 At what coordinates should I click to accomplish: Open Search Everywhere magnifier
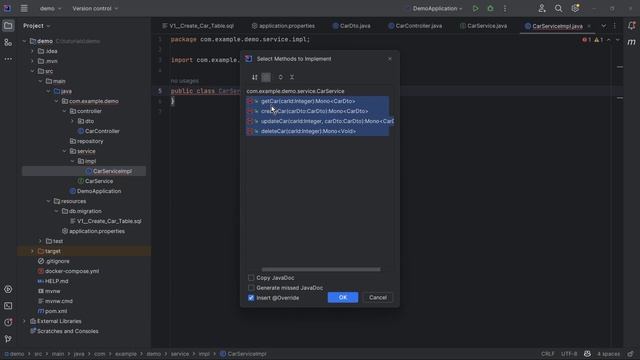[x=558, y=9]
